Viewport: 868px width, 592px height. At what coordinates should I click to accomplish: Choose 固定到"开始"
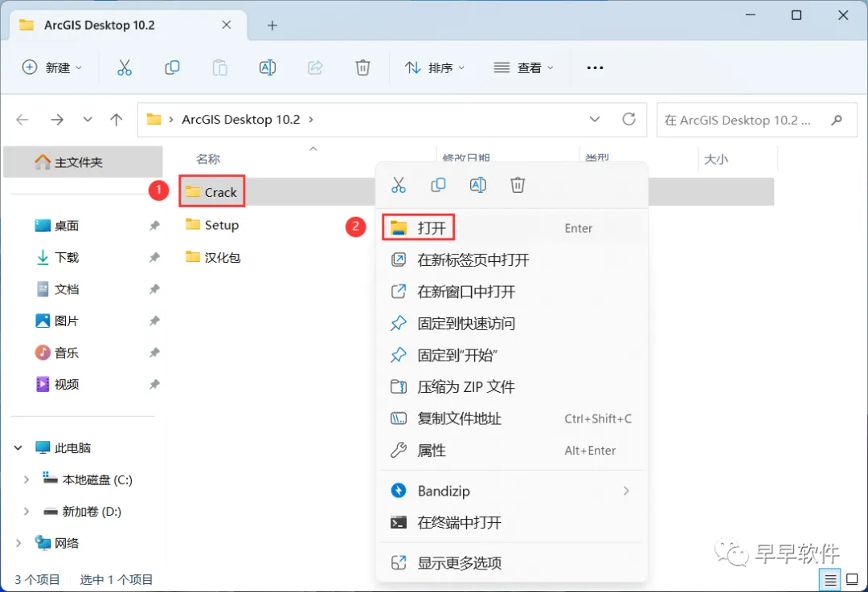(x=512, y=355)
